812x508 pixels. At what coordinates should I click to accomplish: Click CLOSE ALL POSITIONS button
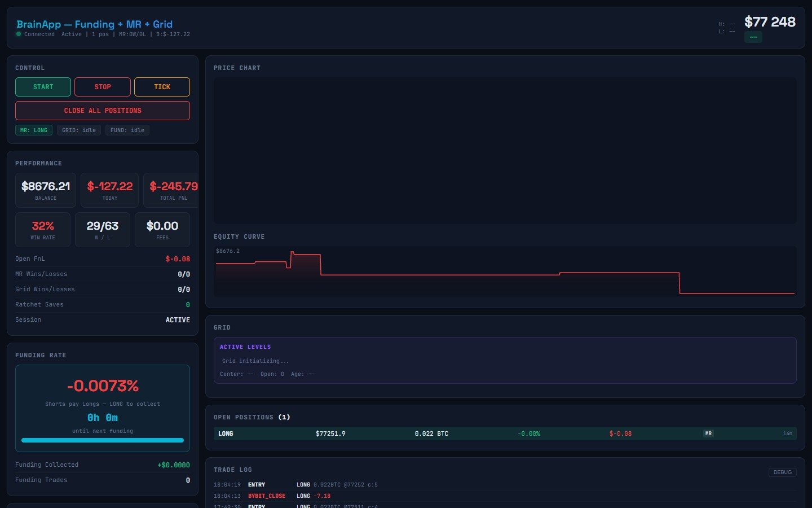click(x=103, y=111)
